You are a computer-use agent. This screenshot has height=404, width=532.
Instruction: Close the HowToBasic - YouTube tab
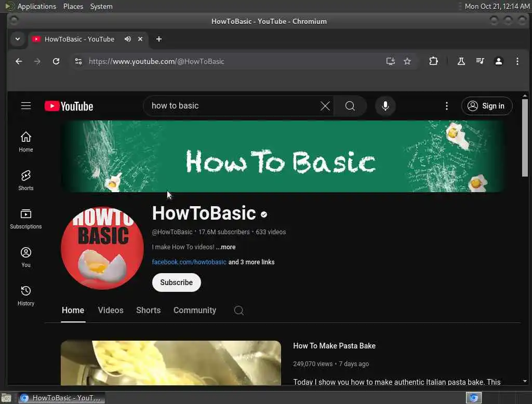coord(140,39)
